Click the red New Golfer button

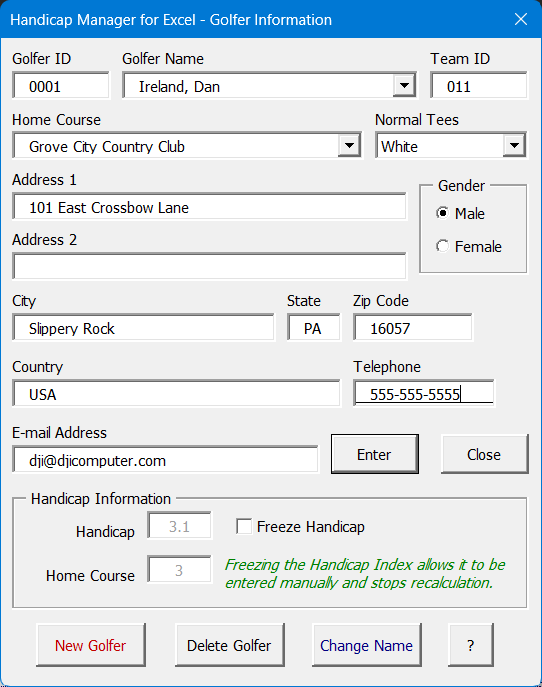click(x=91, y=645)
